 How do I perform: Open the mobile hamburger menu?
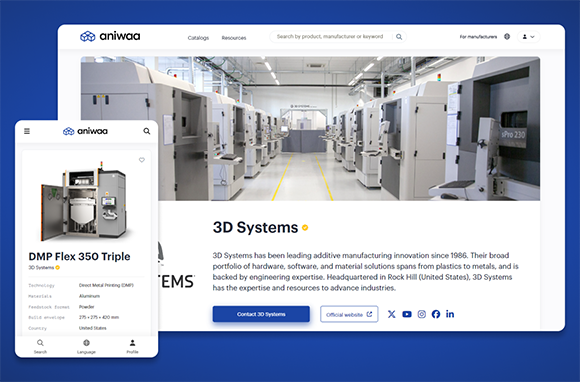click(27, 131)
